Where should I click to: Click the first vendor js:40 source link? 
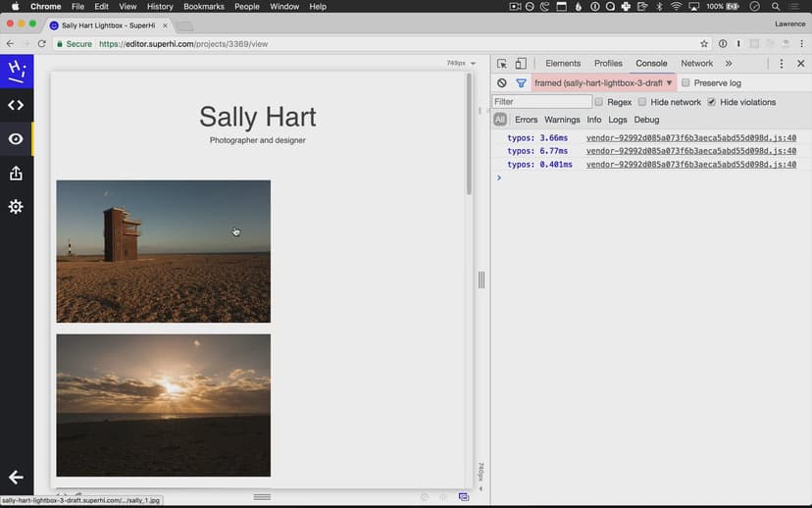click(x=690, y=138)
